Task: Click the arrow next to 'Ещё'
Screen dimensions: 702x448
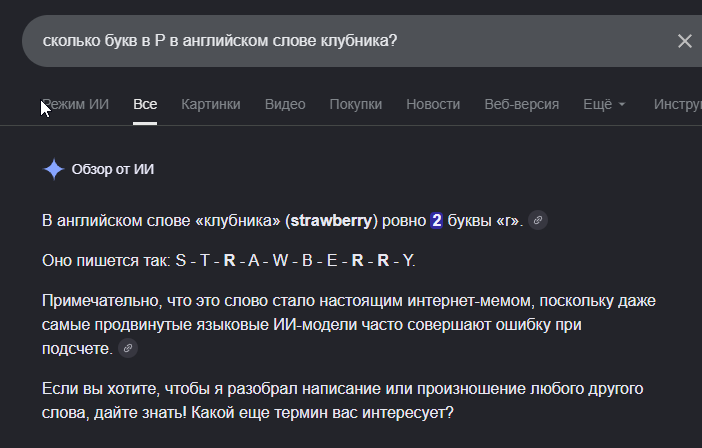Action: [x=621, y=104]
